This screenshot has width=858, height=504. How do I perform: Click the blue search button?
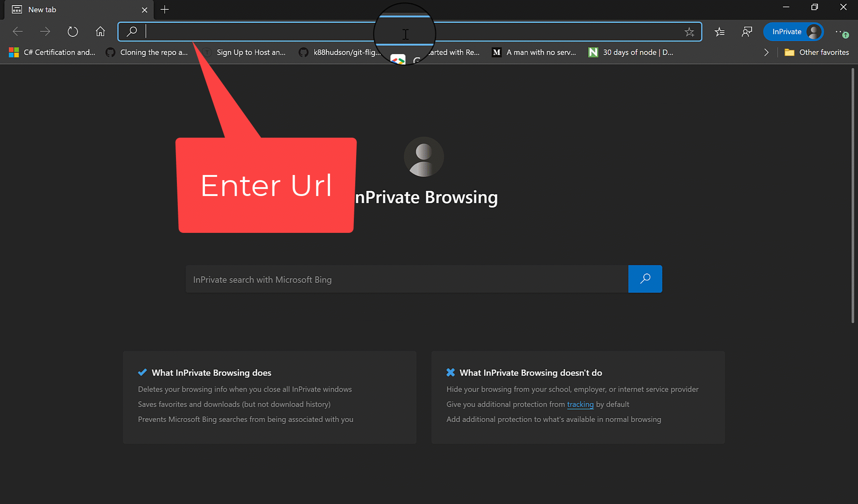[x=645, y=279]
